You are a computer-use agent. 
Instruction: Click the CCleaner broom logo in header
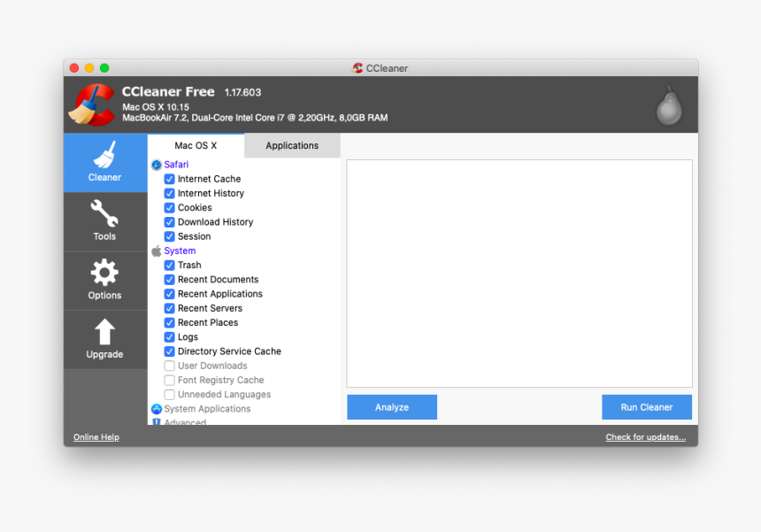pos(92,104)
